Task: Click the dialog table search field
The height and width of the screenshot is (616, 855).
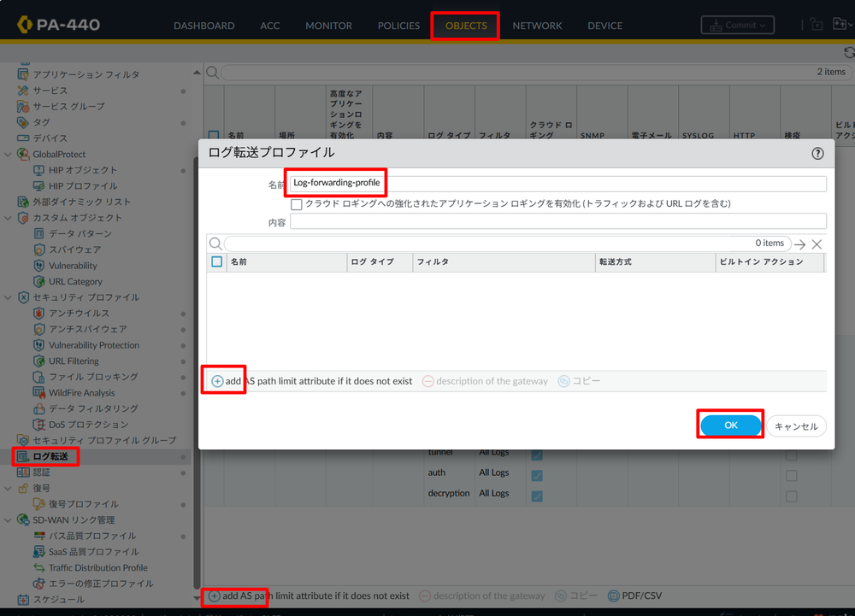Action: point(507,243)
